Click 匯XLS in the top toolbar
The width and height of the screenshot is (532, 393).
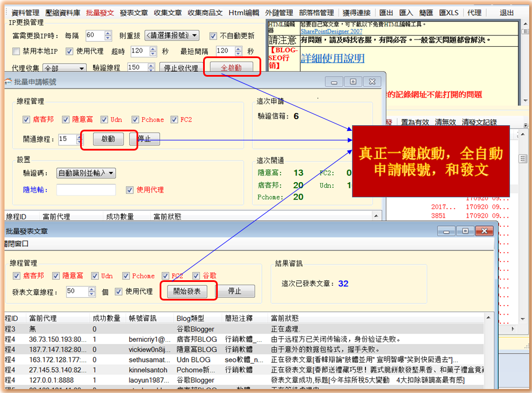click(x=449, y=12)
